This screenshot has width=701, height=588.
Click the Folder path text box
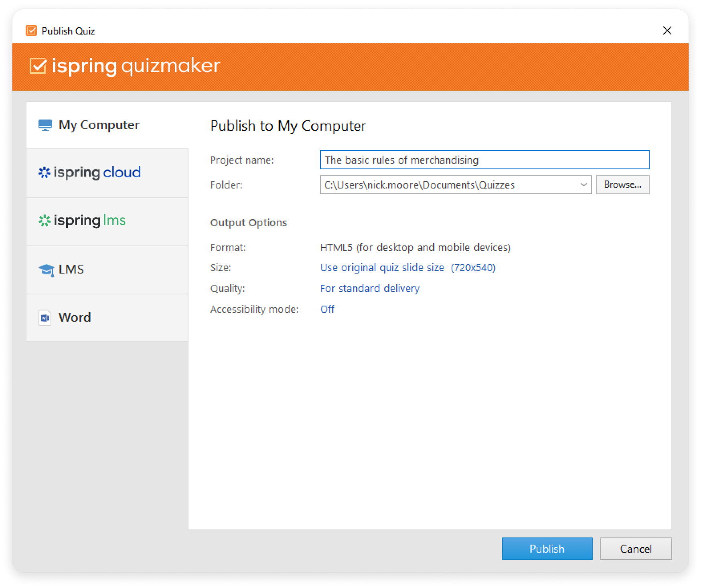tap(449, 185)
